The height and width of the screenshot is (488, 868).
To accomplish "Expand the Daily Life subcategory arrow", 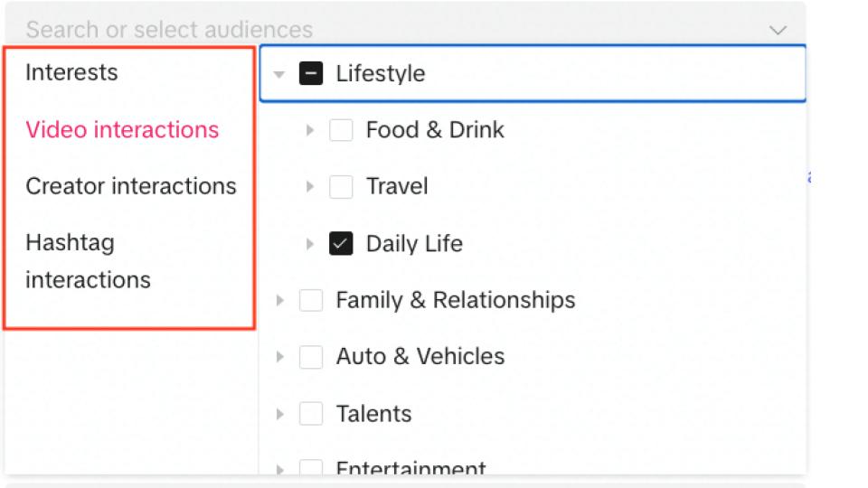I will click(309, 244).
